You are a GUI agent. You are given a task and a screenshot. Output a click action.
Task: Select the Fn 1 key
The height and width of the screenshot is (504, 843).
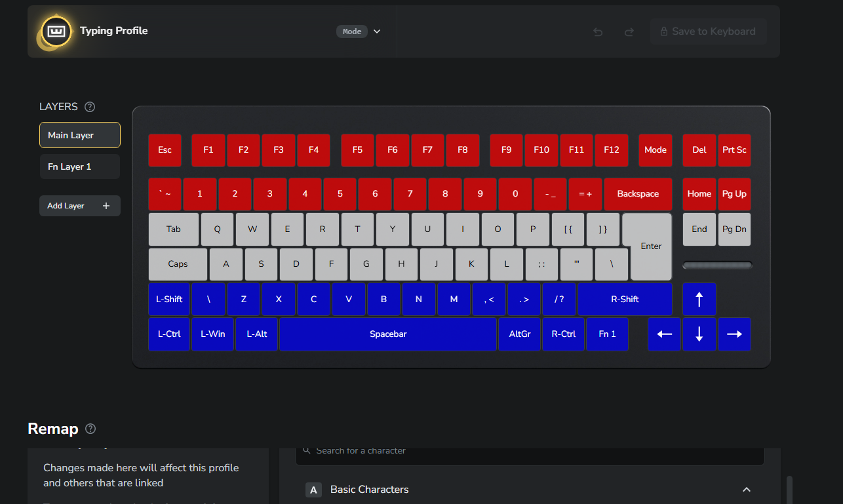(x=607, y=334)
